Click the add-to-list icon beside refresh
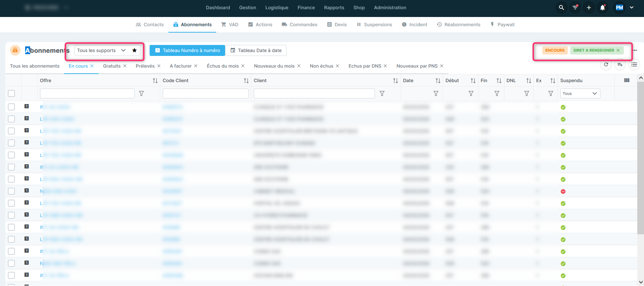Viewport: 644px width, 286px height. (x=620, y=64)
